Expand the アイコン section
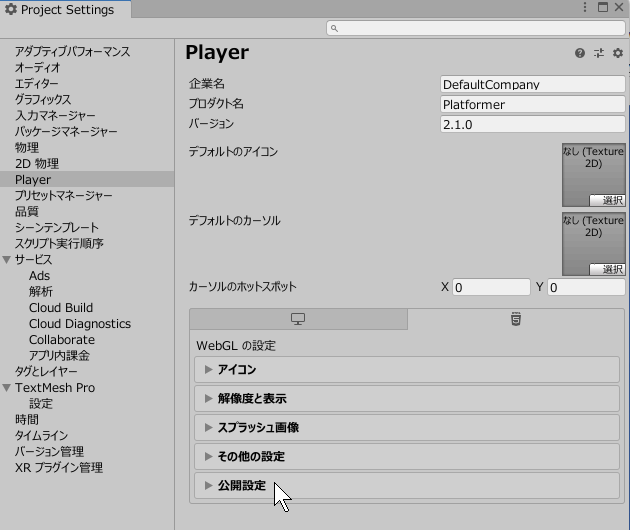 (407, 370)
